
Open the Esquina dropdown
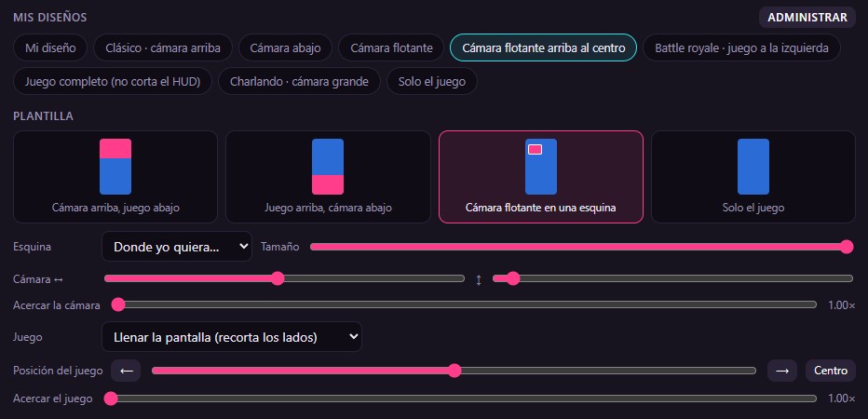(177, 247)
